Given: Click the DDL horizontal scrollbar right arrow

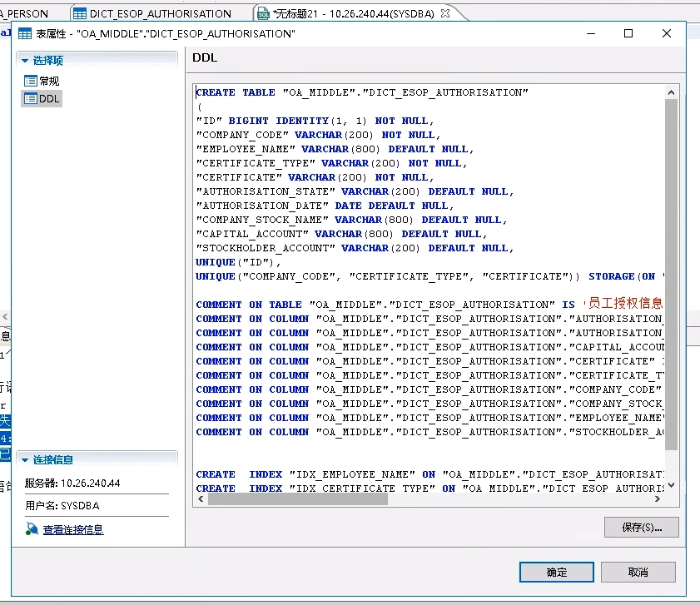Looking at the screenshot, I should (659, 498).
